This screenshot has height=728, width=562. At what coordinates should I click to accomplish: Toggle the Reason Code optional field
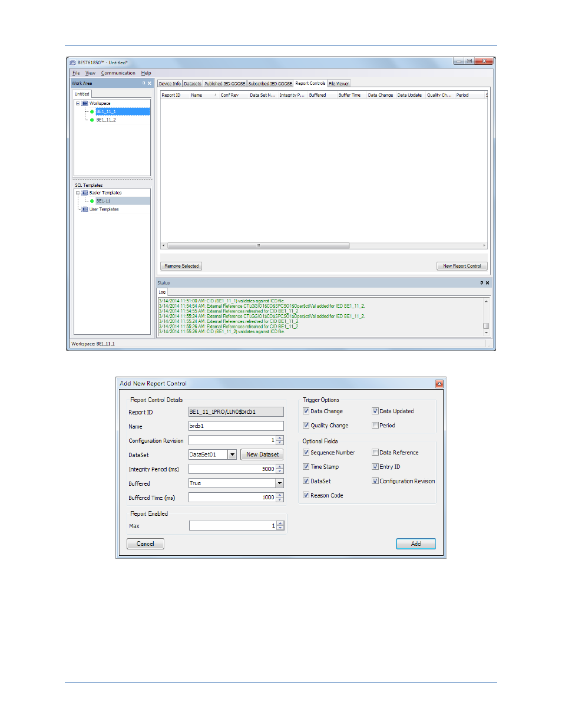coord(306,495)
